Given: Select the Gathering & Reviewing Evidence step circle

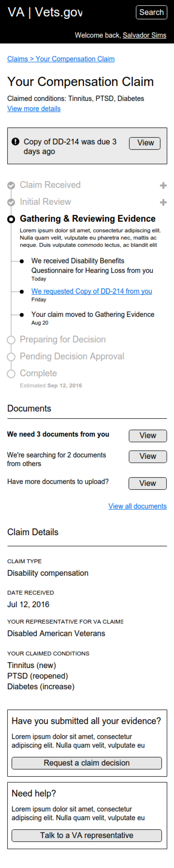Looking at the screenshot, I should [11, 219].
